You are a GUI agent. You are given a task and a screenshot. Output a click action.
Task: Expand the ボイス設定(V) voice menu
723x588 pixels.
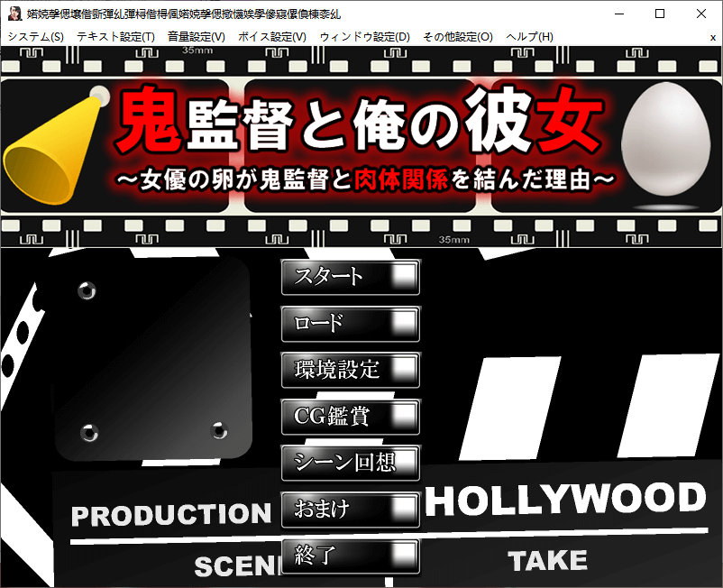pos(272,37)
